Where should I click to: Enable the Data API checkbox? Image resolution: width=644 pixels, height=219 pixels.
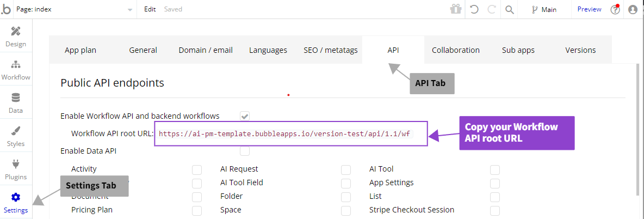[245, 151]
